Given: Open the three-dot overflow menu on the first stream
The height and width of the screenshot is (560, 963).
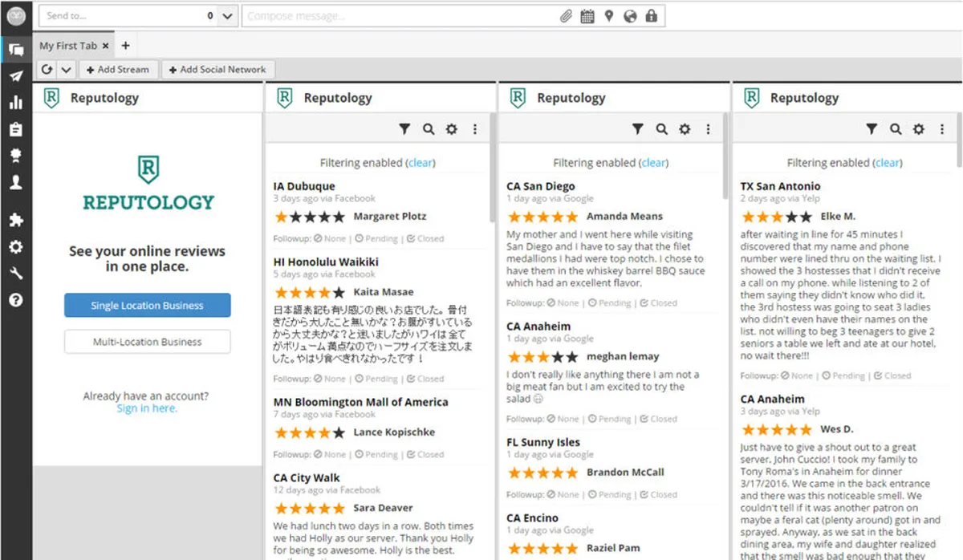Looking at the screenshot, I should point(476,128).
